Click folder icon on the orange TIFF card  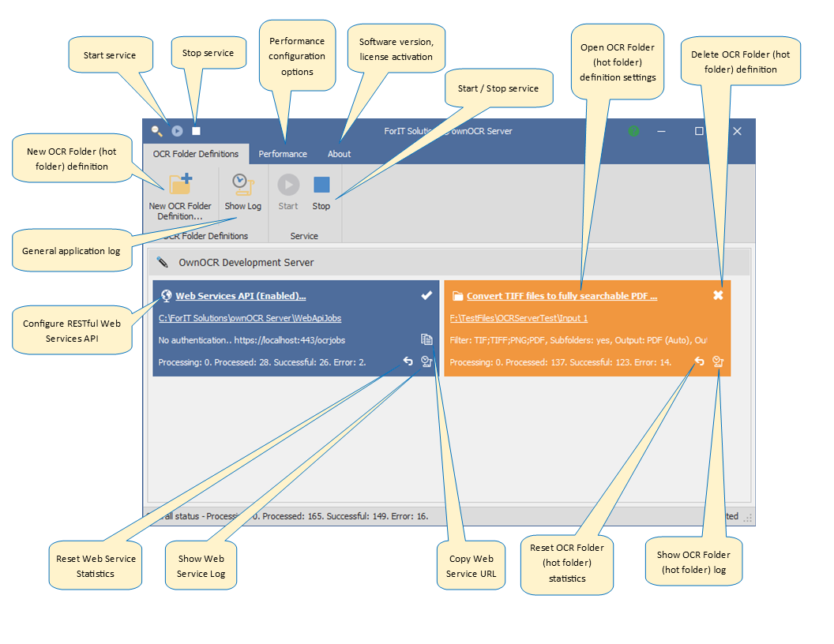coord(457,296)
